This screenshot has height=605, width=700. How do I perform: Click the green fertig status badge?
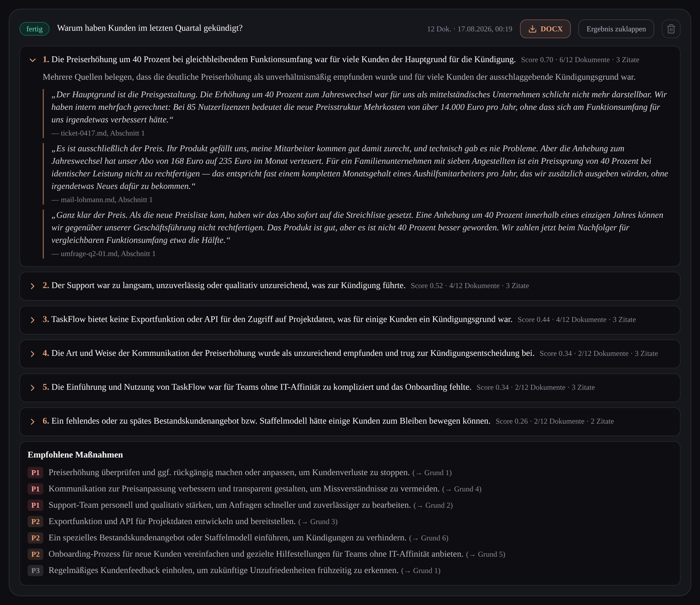coord(35,29)
